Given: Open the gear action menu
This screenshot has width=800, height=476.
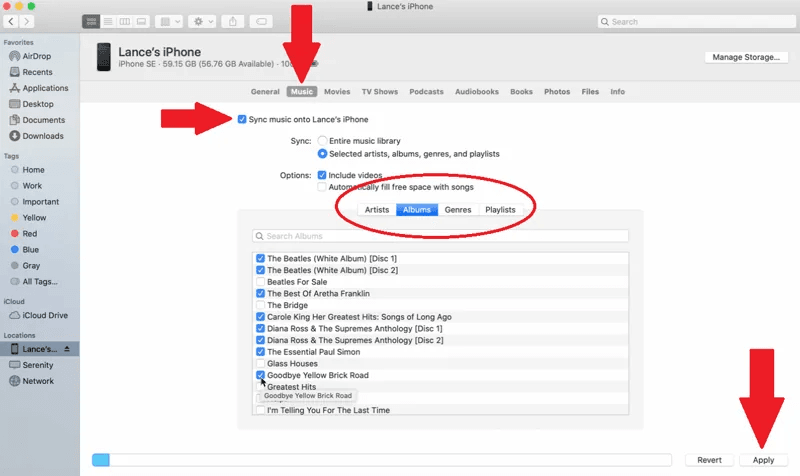Looking at the screenshot, I should [x=202, y=21].
